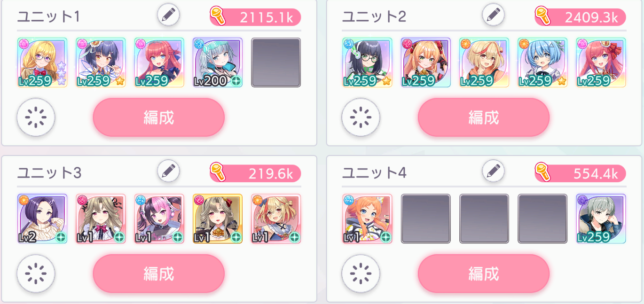Tap the spinner icon below ユニット4
Image resolution: width=644 pixels, height=304 pixels.
361,273
